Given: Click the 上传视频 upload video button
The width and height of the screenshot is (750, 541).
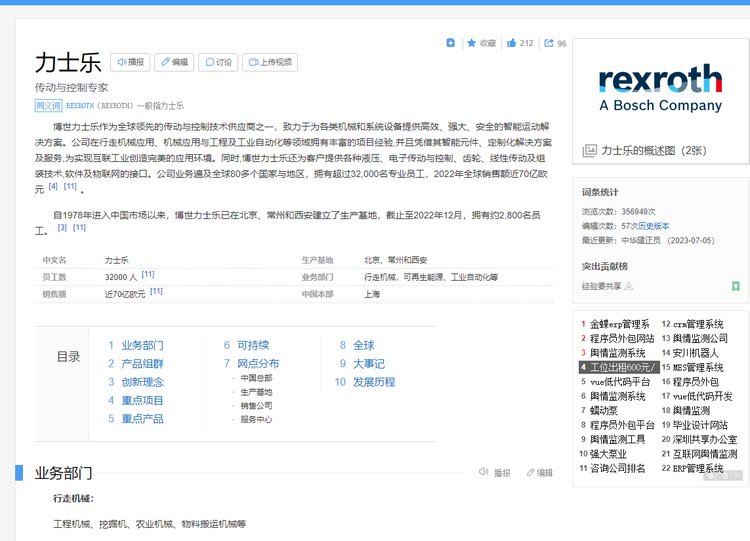Looking at the screenshot, I should 270,62.
